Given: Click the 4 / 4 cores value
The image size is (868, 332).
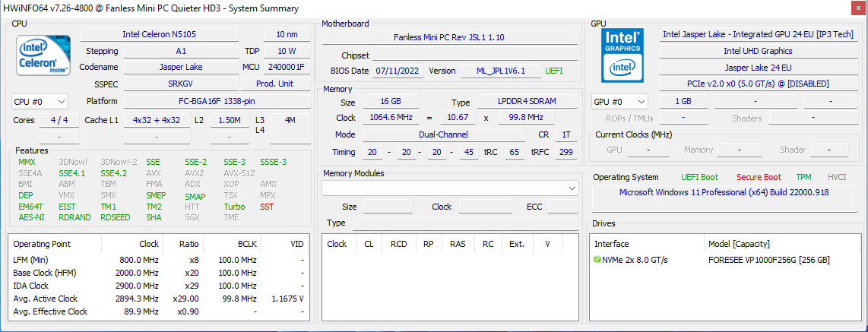Looking at the screenshot, I should coord(60,120).
